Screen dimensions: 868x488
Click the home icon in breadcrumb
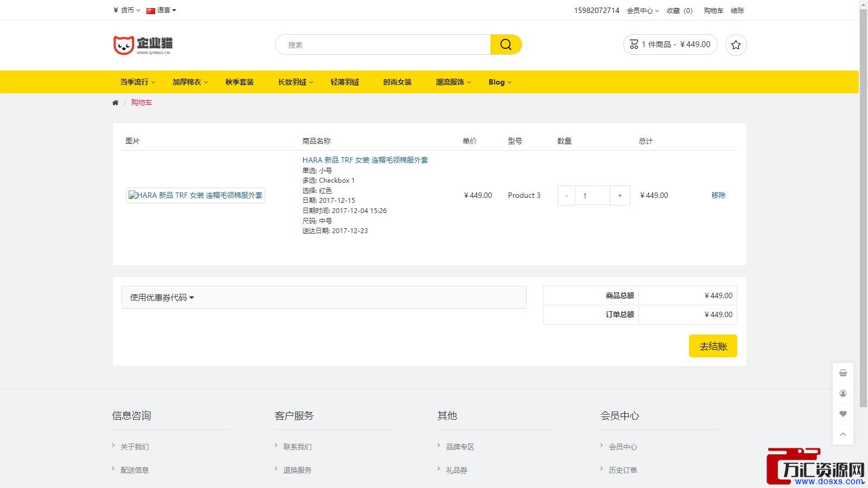115,103
